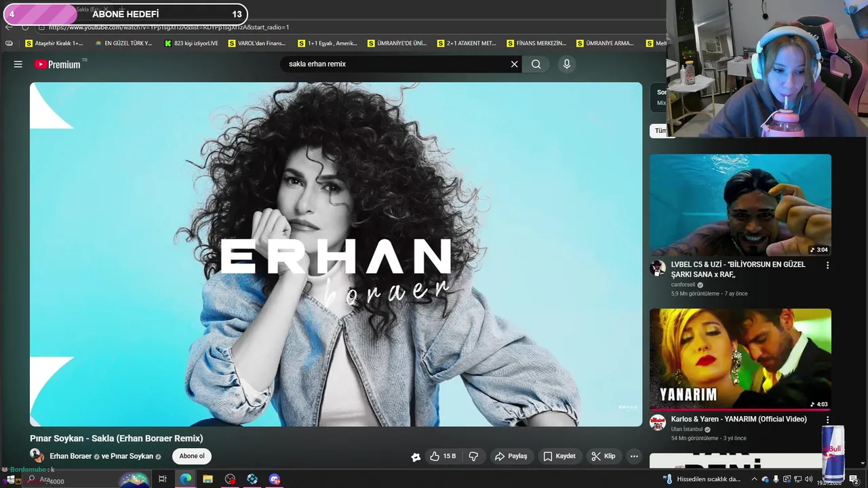The width and height of the screenshot is (868, 488).
Task: Open options menu for YANARIM video
Action: [x=827, y=420]
